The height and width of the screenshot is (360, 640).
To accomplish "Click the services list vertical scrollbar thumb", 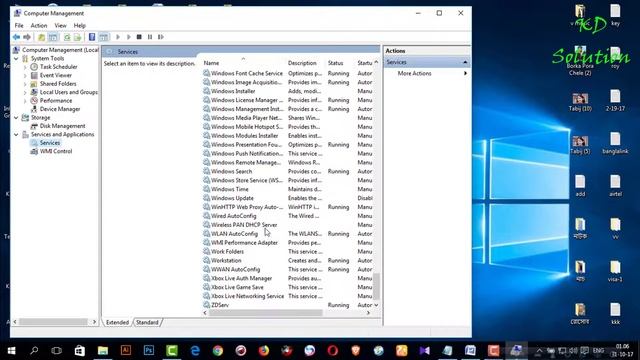I will tap(376, 287).
